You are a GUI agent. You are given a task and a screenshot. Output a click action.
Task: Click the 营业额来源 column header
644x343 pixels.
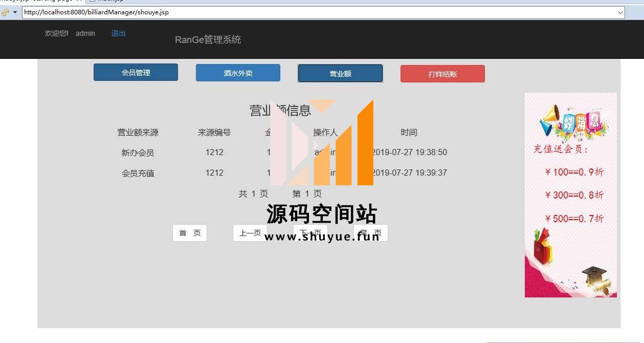[138, 133]
